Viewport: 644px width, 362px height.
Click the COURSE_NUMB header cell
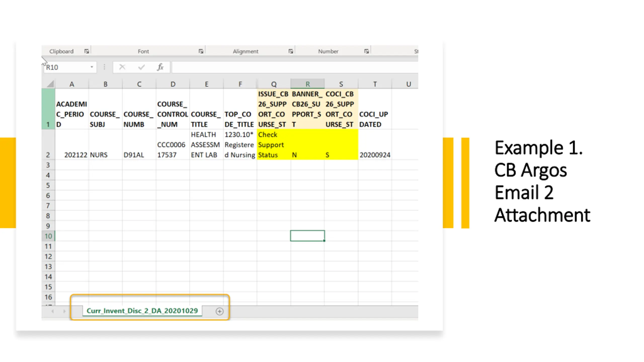point(139,109)
